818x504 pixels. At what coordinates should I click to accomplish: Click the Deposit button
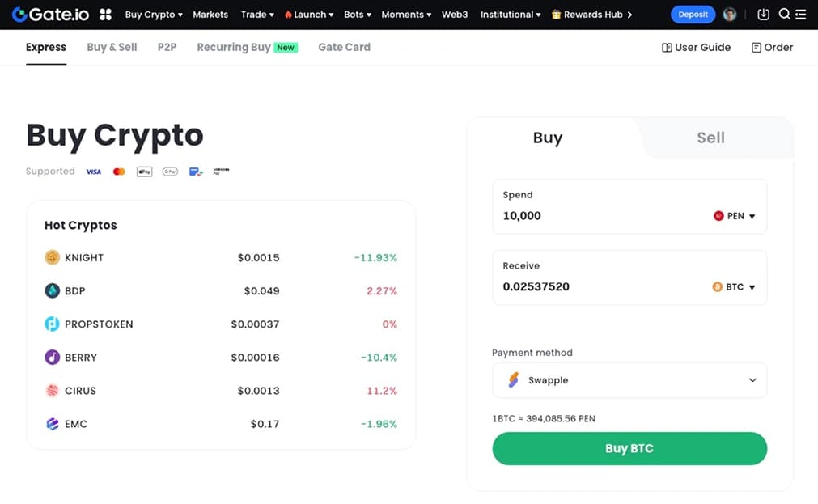click(693, 14)
